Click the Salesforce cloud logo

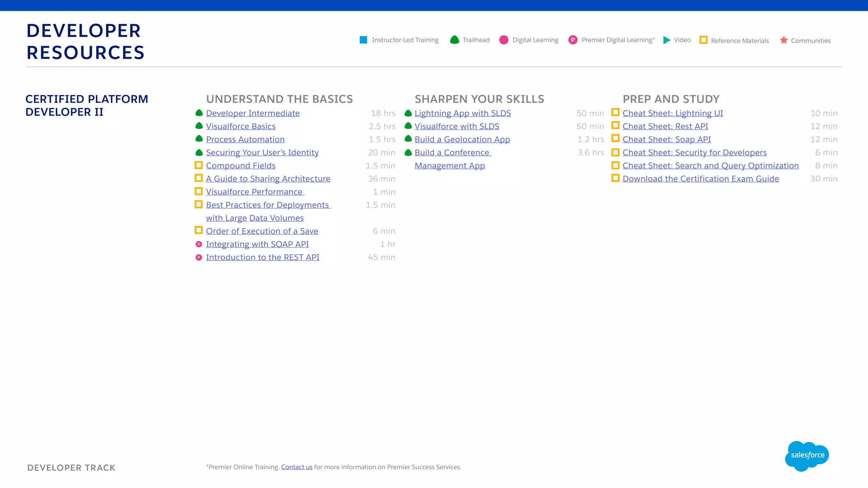coord(807,456)
